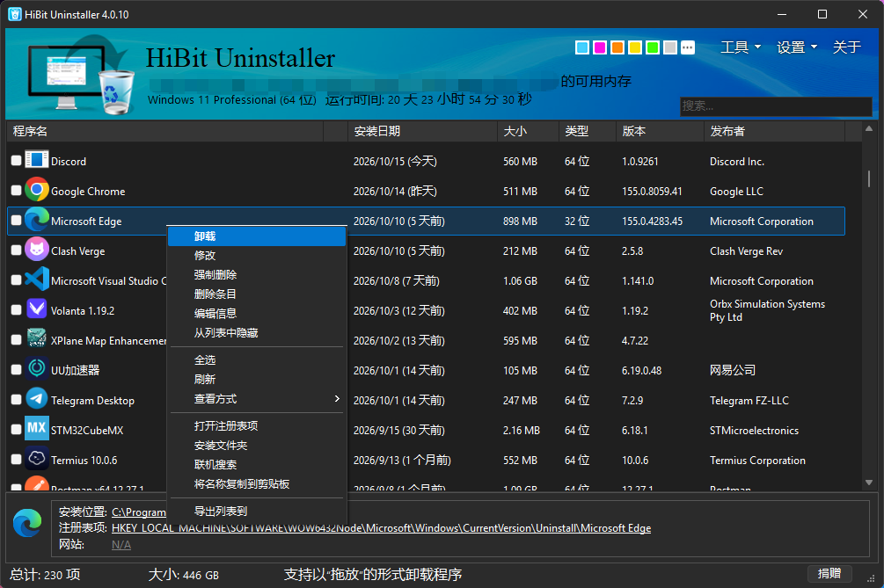Check the Microsoft Visual Studio Code checkbox
Viewport: 884px width, 588px height.
[x=17, y=279]
